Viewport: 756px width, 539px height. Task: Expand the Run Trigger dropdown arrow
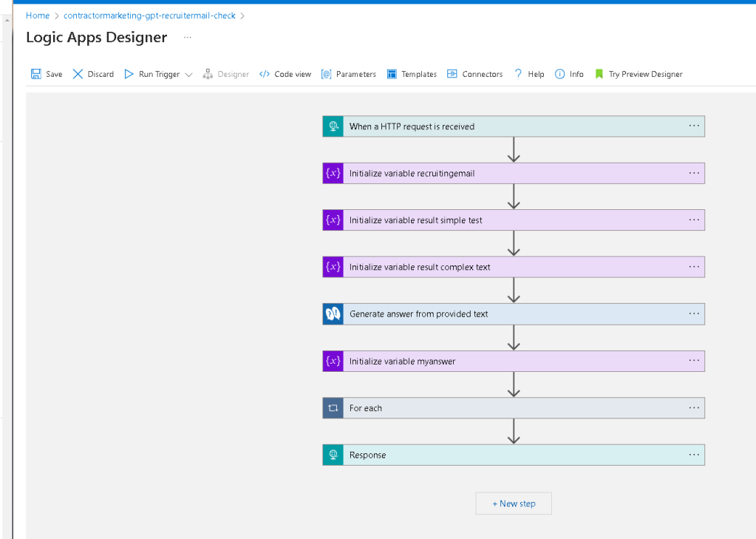[x=188, y=75]
